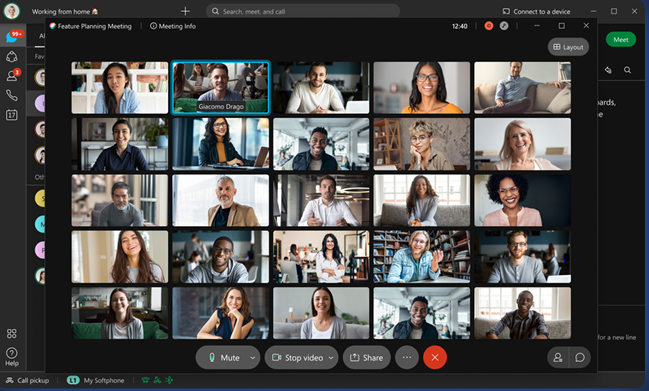The height and width of the screenshot is (391, 649).
Task: Open the participants panel icon
Action: 558,357
